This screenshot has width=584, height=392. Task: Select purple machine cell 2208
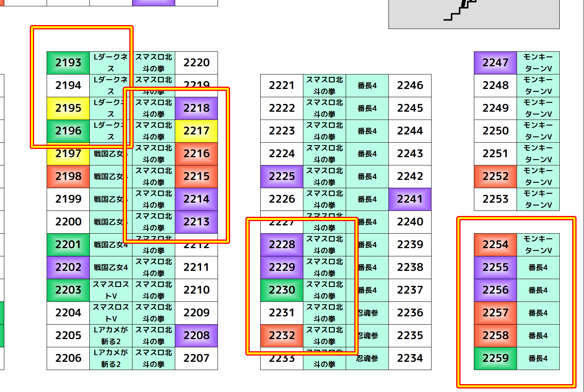pos(196,336)
